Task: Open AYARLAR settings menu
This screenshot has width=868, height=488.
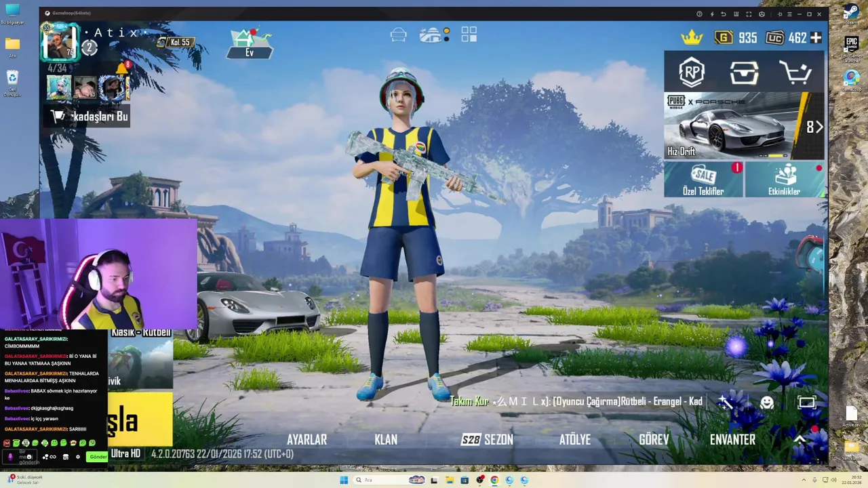Action: (x=307, y=439)
